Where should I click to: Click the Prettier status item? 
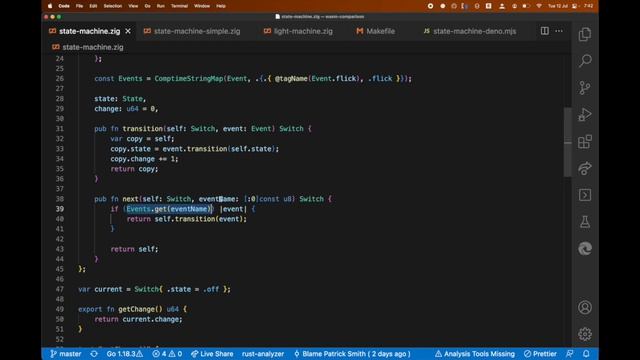point(540,354)
